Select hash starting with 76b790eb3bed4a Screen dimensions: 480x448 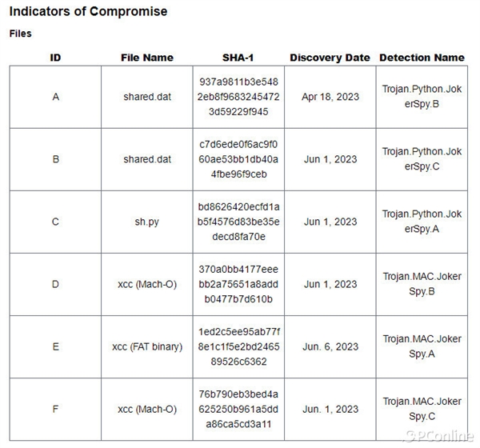point(238,409)
